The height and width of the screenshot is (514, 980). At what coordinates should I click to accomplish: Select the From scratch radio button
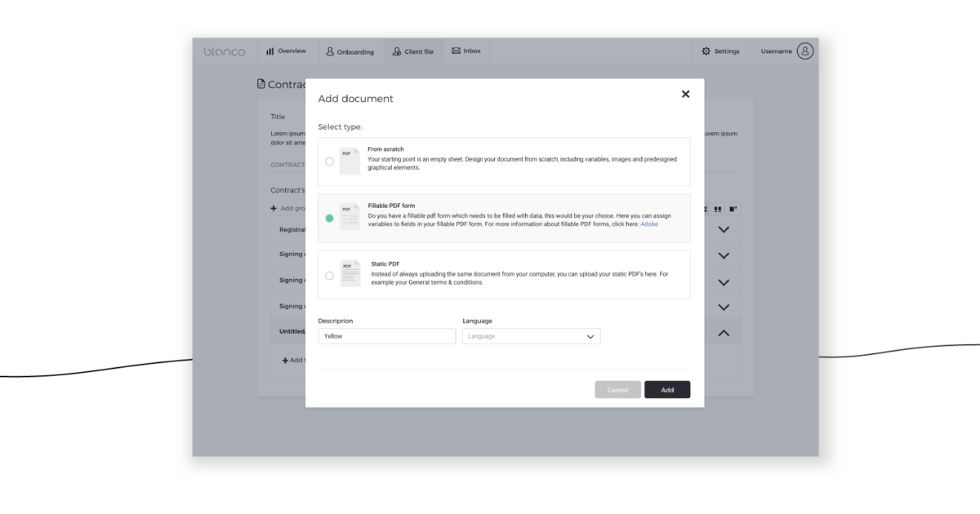(329, 162)
